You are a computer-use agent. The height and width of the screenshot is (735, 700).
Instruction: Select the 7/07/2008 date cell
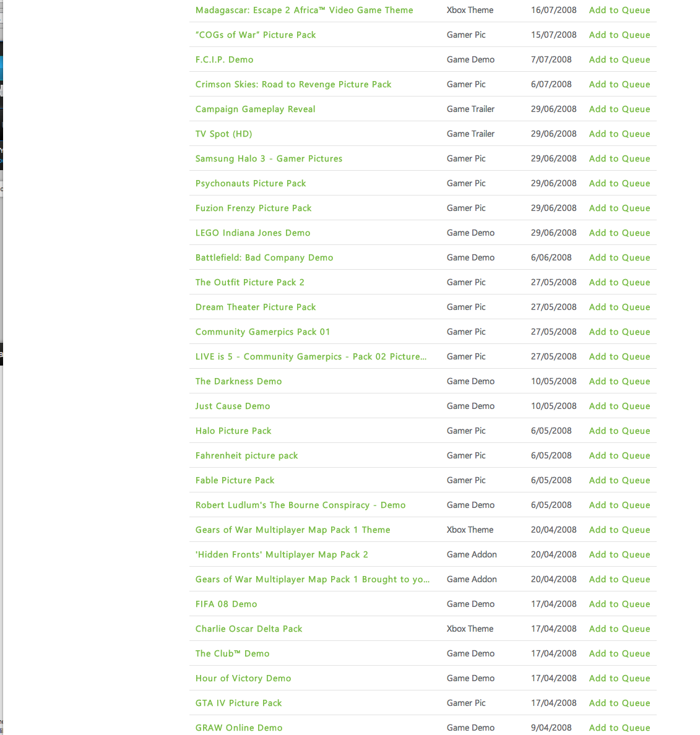tap(551, 59)
